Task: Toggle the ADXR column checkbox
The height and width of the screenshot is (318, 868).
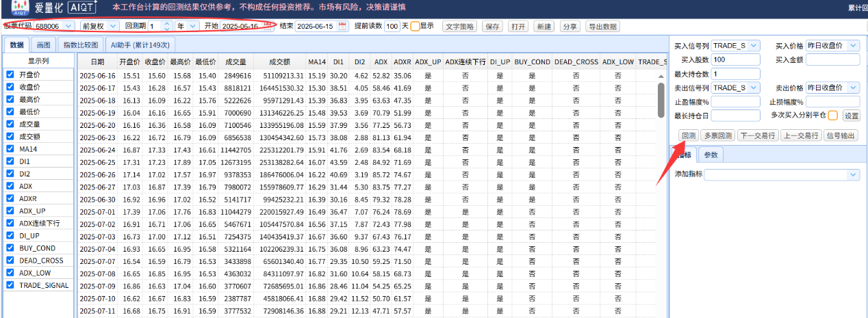Action: [10, 198]
